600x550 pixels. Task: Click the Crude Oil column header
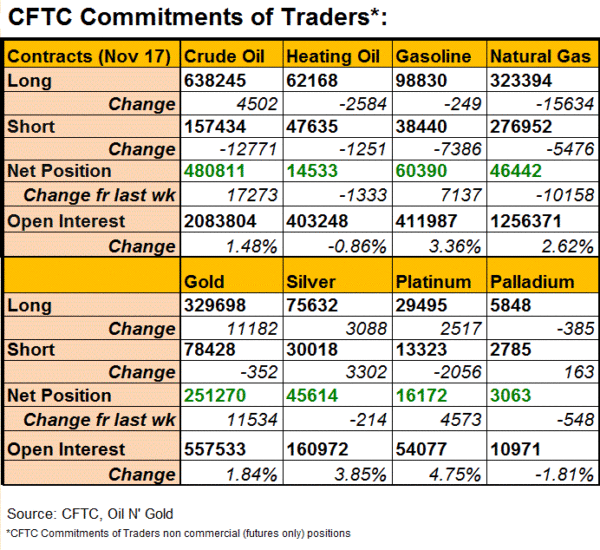[x=227, y=58]
